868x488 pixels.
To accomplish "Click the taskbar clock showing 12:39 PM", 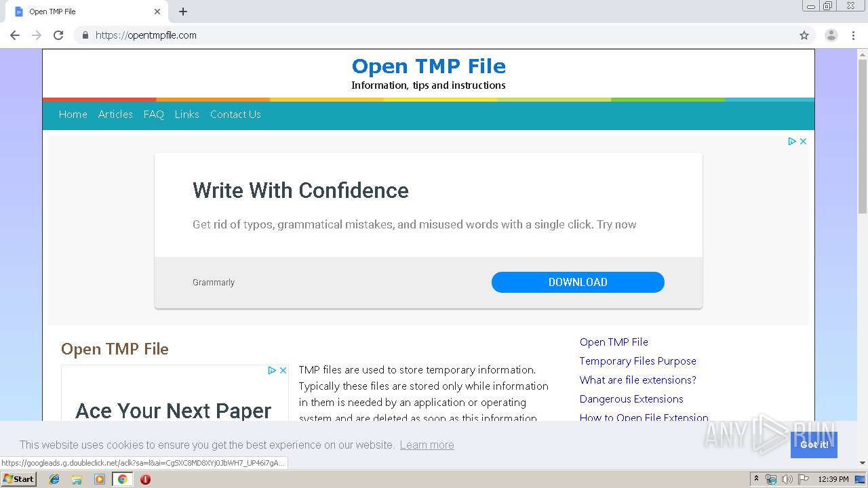I will click(833, 479).
